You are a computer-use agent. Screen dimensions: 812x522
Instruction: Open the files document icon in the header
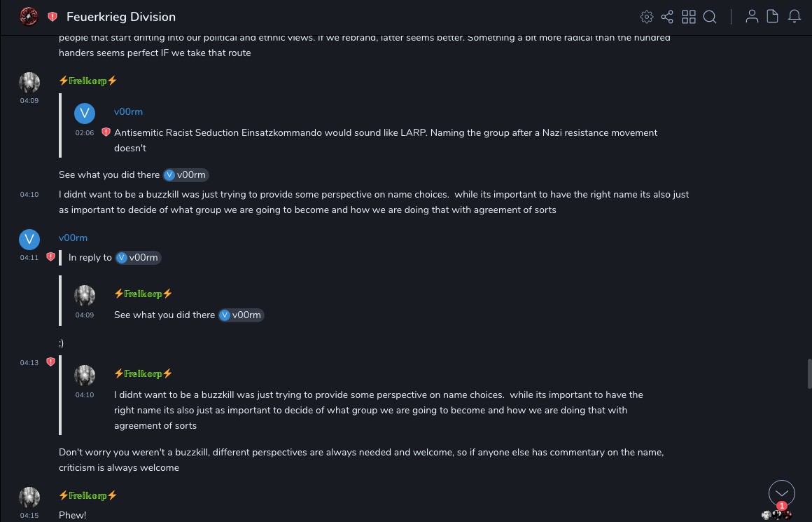click(x=773, y=17)
